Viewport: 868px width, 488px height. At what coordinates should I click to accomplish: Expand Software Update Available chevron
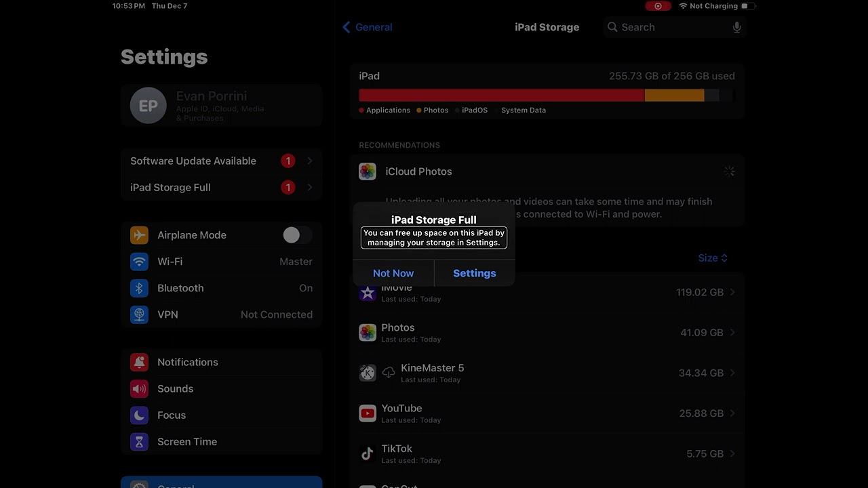310,161
